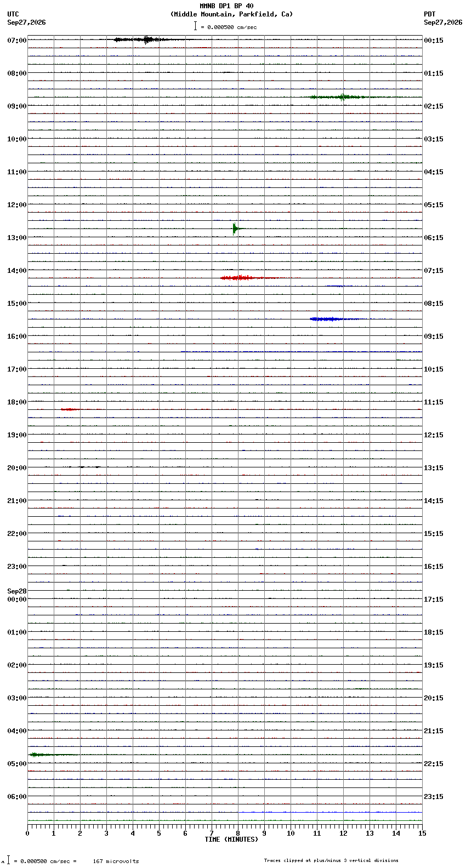The image size is (466, 868).
Task: Click the '167 microvolts' footer text
Action: 116,861
